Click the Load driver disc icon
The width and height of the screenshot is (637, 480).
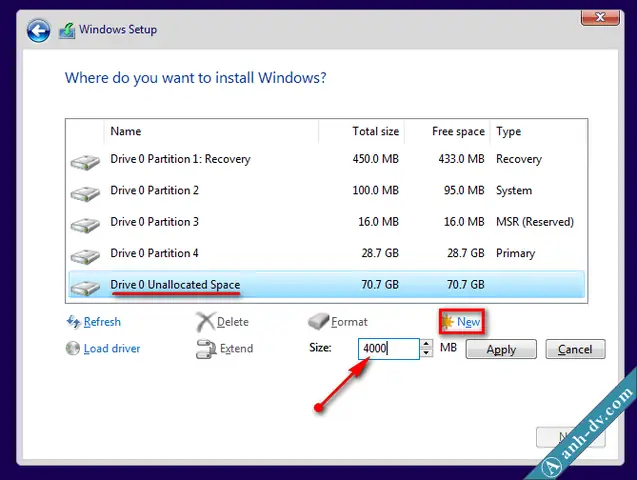(73, 348)
